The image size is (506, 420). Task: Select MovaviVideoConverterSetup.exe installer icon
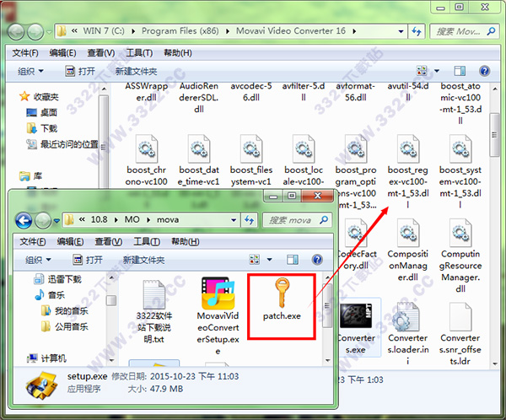click(218, 293)
